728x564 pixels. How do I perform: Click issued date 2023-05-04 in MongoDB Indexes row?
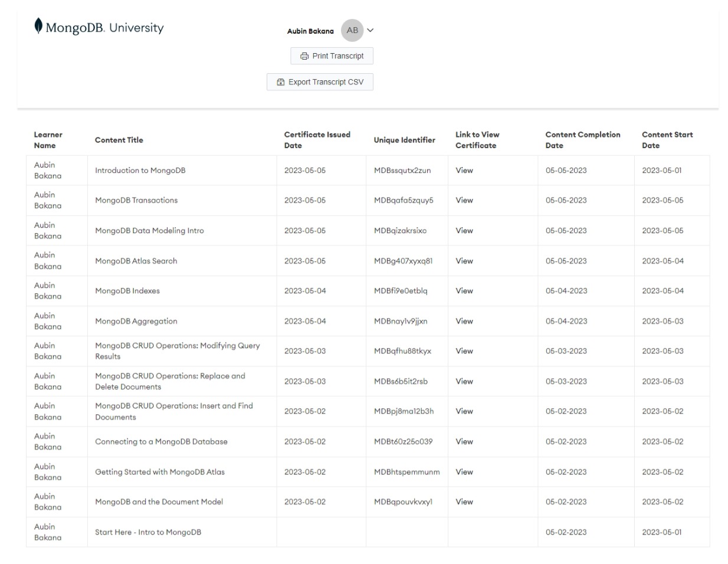coord(305,291)
